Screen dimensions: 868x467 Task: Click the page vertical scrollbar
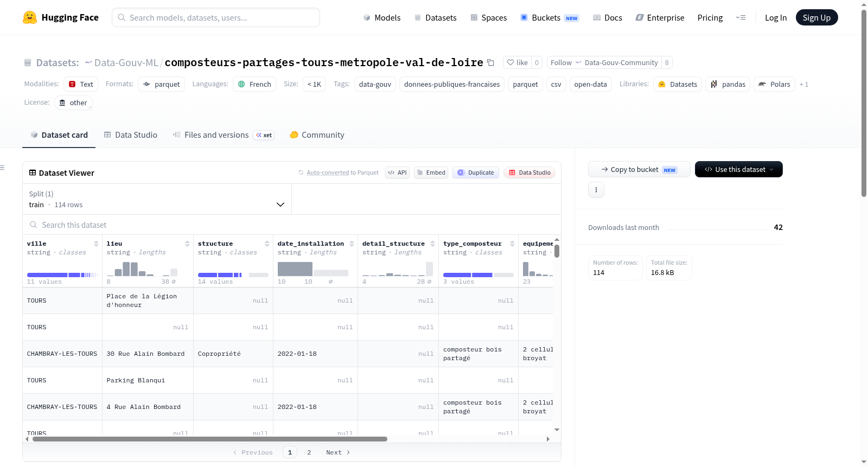point(864,103)
